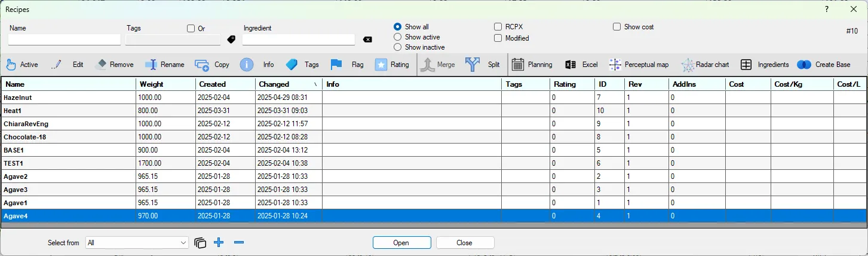
Task: Click the Info column header
Action: [x=412, y=84]
